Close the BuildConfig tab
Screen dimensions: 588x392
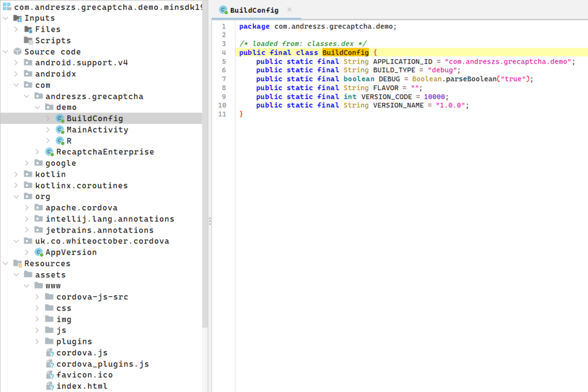pyautogui.click(x=289, y=10)
